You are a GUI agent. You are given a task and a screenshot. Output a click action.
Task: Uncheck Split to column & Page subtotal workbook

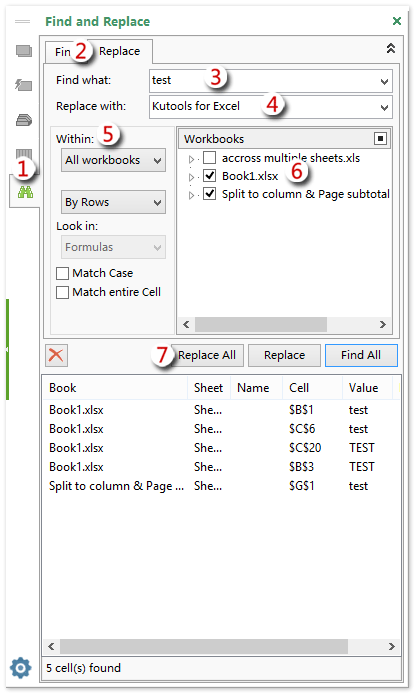click(209, 194)
